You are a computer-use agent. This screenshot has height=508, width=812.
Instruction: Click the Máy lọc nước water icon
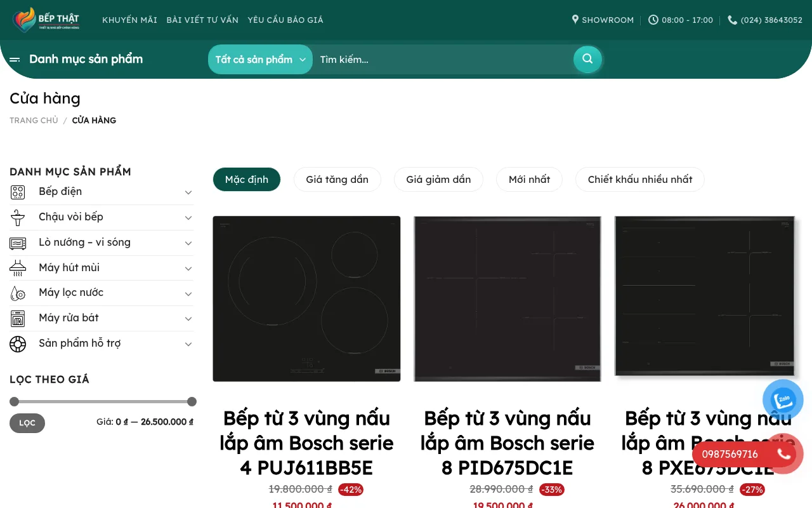(x=18, y=293)
